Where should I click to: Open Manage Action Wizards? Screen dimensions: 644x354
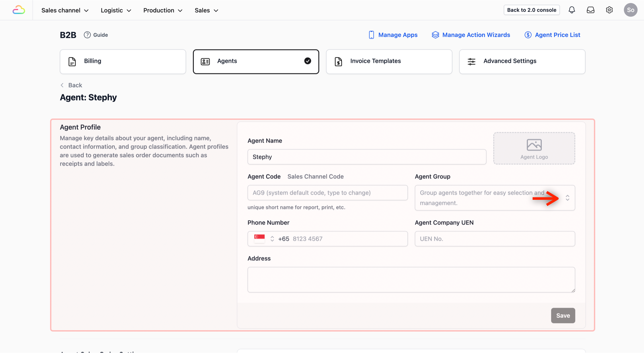pos(471,35)
